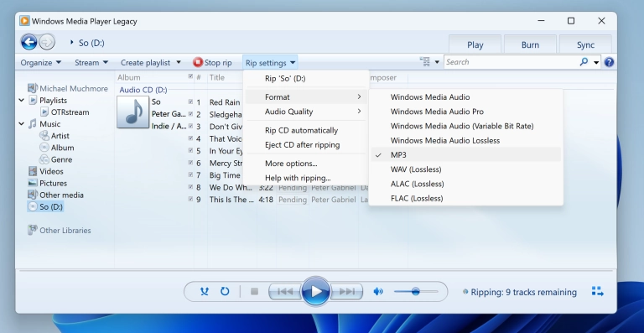Image resolution: width=644 pixels, height=333 pixels.
Task: Click the Back navigation arrow button
Action: click(x=29, y=42)
